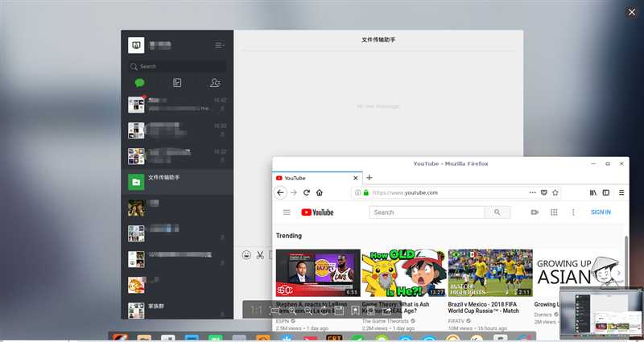644x342 pixels.
Task: Close the image viewer overlay
Action: tap(632, 12)
